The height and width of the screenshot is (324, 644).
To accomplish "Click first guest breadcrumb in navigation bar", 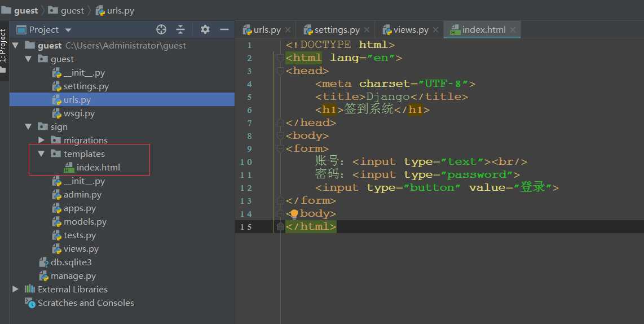I will pyautogui.click(x=26, y=11).
